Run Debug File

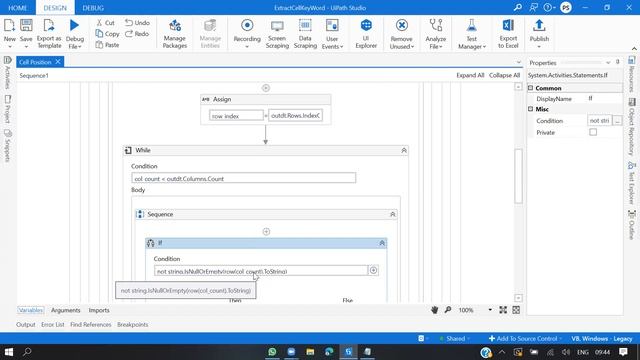(x=75, y=33)
